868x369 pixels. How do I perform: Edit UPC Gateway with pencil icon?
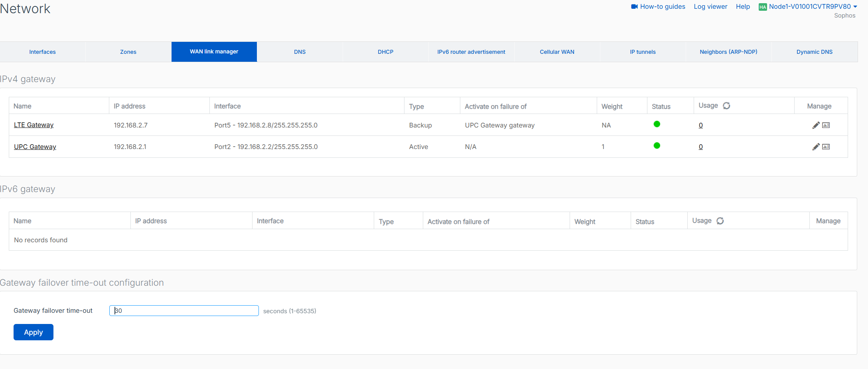[816, 147]
